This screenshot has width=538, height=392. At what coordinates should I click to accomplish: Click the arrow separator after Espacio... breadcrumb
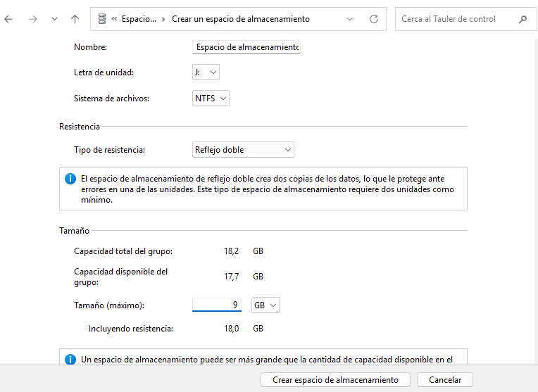(163, 19)
